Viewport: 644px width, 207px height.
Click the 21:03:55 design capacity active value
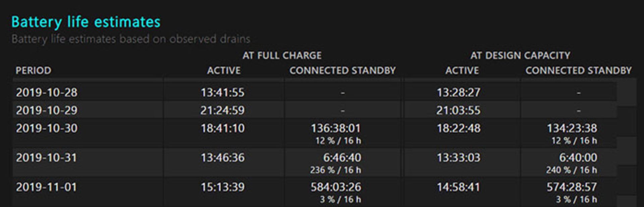(x=458, y=110)
